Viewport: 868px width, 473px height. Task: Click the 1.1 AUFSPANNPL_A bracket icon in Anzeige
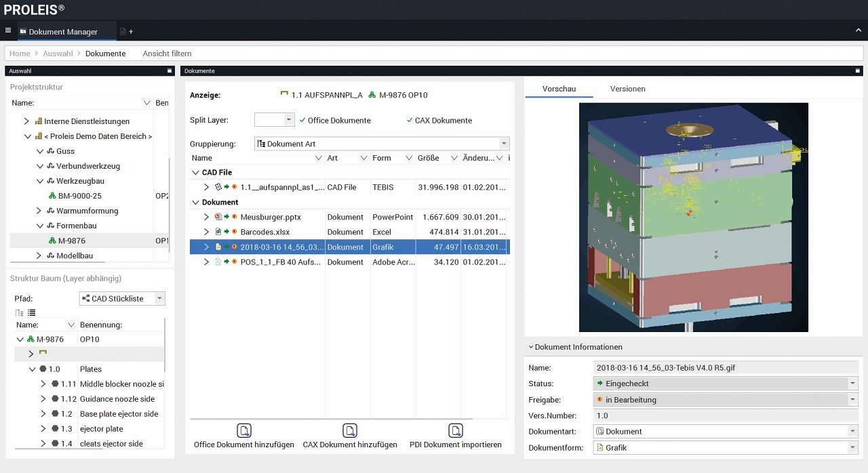[284, 95]
